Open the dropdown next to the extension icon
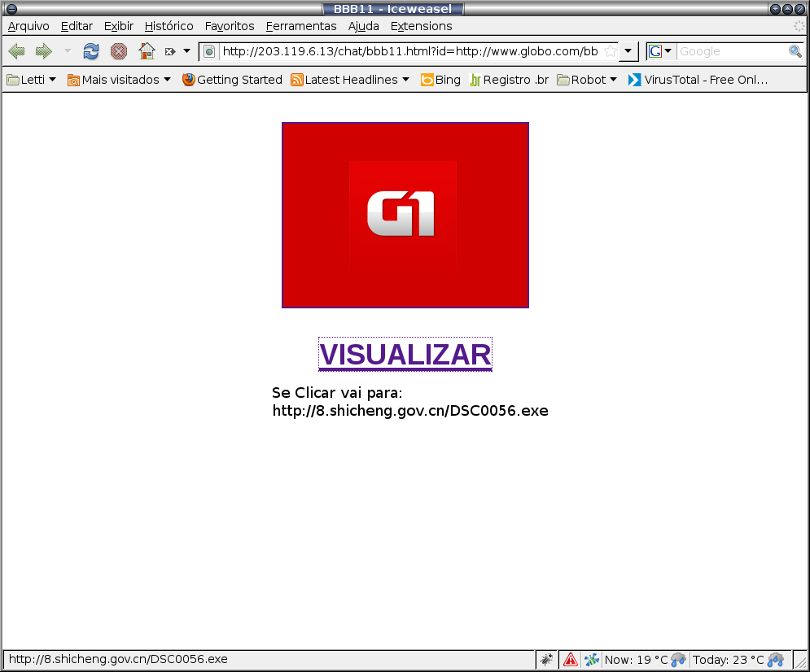810x672 pixels. point(187,51)
